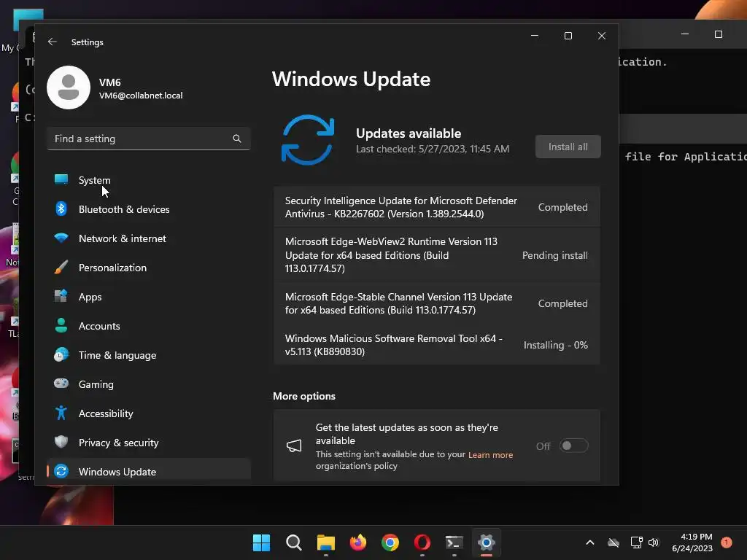Click the large blue update refresh icon
The height and width of the screenshot is (560, 747).
click(x=308, y=140)
